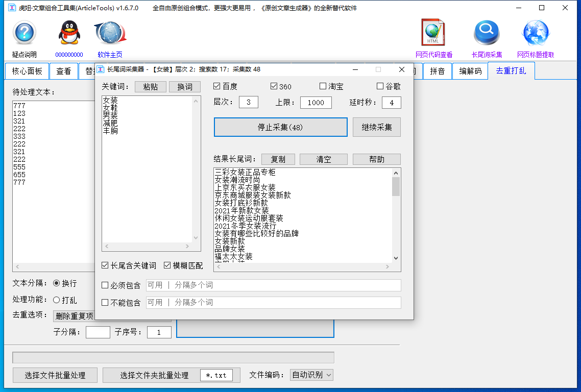
Task: Enable the 必须包含 filter checkbox
Action: pyautogui.click(x=105, y=285)
